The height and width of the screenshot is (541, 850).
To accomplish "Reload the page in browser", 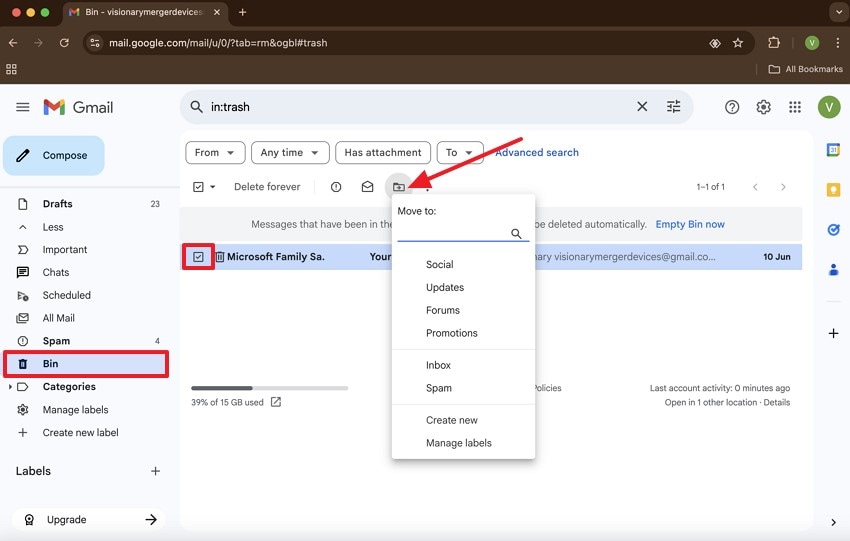I will (x=64, y=43).
